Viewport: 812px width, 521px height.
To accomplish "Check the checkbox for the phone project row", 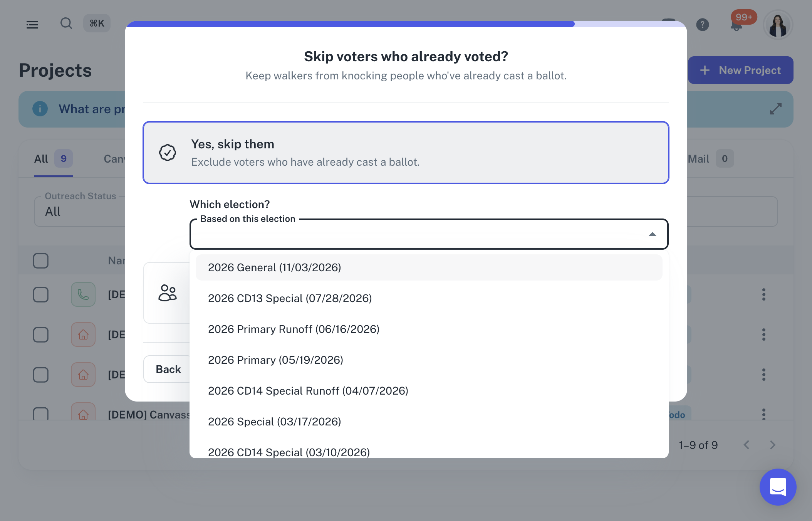I will [41, 295].
